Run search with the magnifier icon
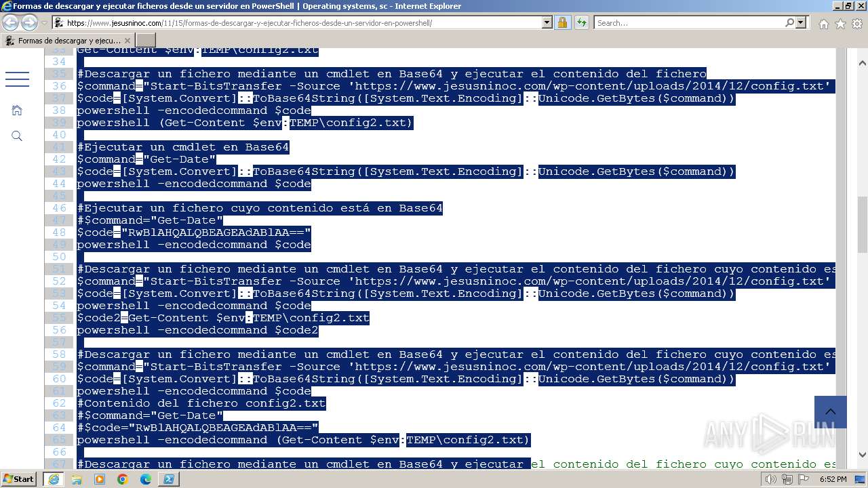This screenshot has width=868, height=488. tap(789, 22)
